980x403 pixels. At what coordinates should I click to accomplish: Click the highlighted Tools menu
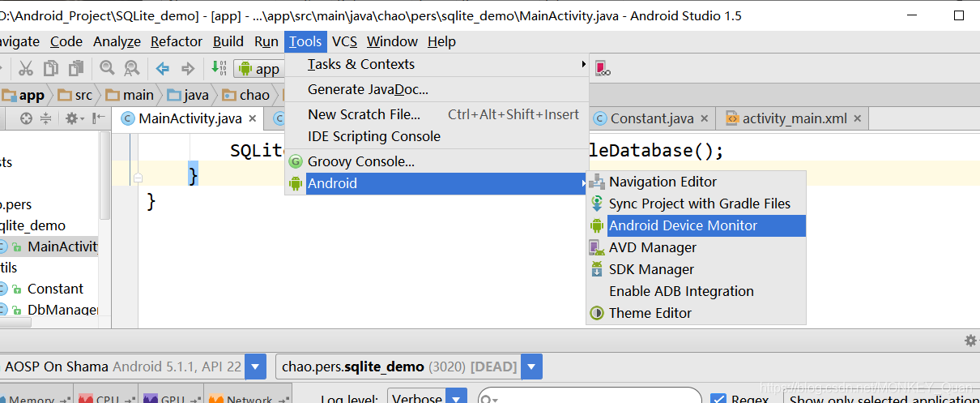(x=305, y=41)
